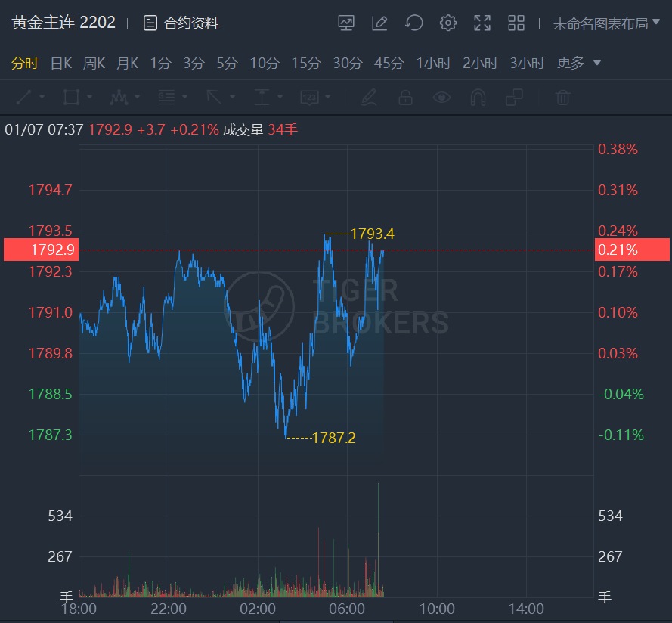This screenshot has height=623, width=672.
Task: Select the rectangle shape drawing tool
Action: click(x=71, y=97)
